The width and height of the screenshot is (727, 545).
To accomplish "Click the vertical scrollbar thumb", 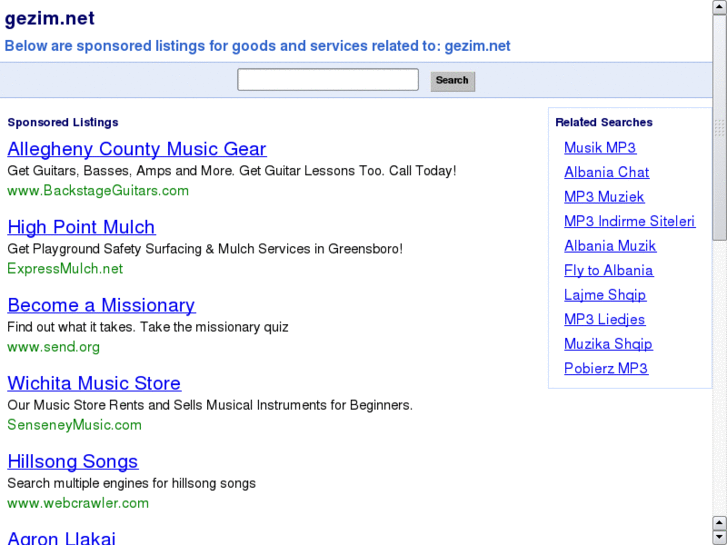I will [720, 128].
